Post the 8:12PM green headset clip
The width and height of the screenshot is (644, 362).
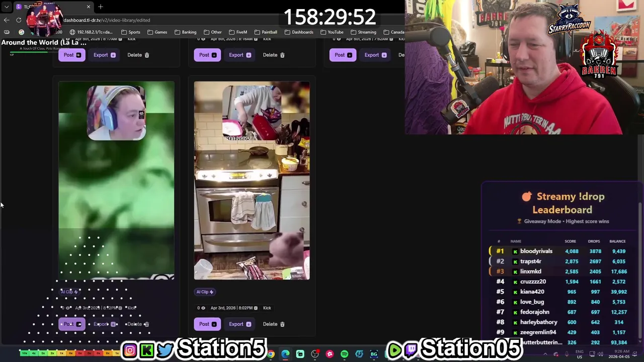(x=72, y=324)
